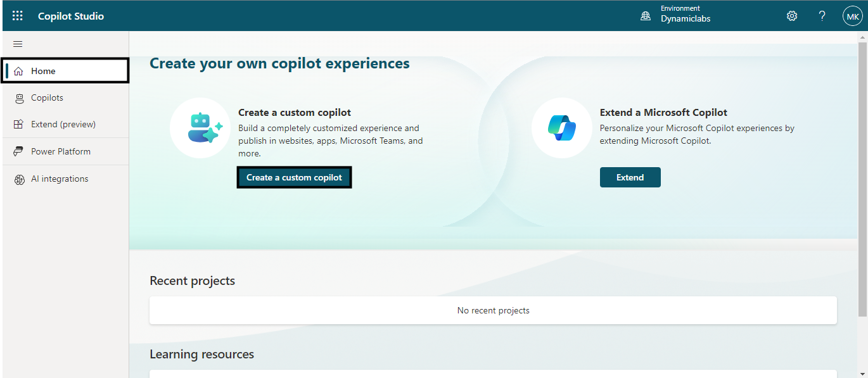Image resolution: width=868 pixels, height=378 pixels.
Task: Open Copilot Studio settings via the gear
Action: point(791,15)
